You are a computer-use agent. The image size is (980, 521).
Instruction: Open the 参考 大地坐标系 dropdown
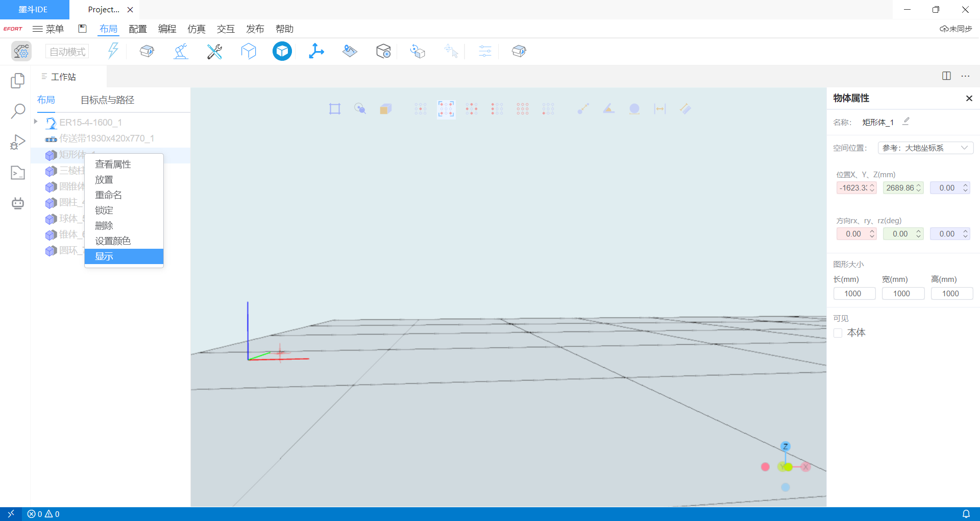point(925,148)
